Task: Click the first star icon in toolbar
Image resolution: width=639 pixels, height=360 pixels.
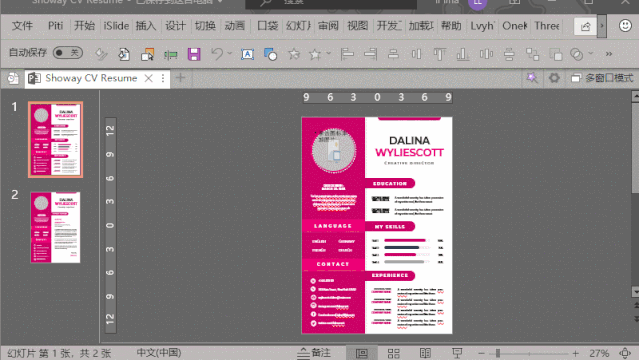Action: click(x=294, y=54)
